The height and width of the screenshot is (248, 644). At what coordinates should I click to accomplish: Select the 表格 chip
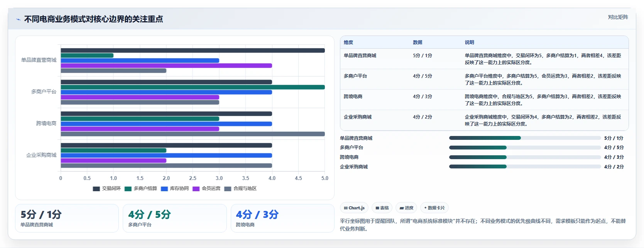382,208
